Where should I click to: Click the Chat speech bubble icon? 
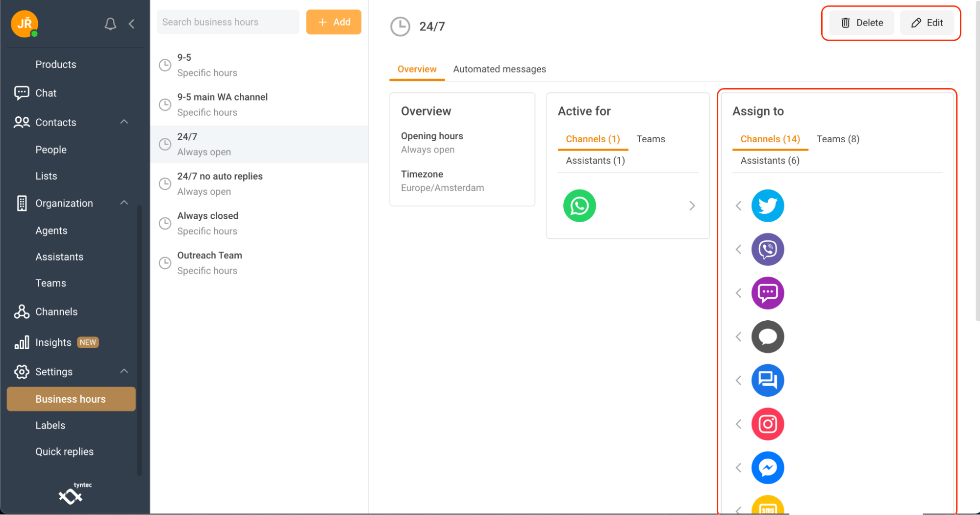coord(22,93)
